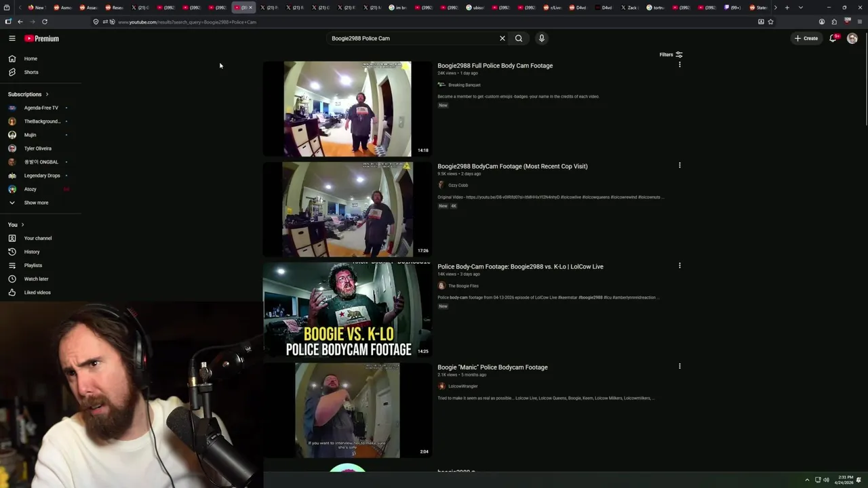Play the Boogie2988 Full Police Body Cam thumbnail

click(347, 109)
